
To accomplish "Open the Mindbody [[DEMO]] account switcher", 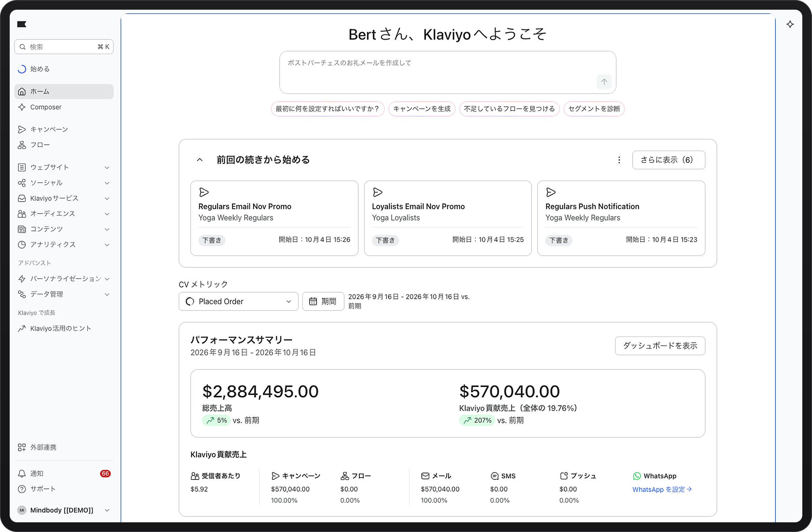I will (64, 510).
